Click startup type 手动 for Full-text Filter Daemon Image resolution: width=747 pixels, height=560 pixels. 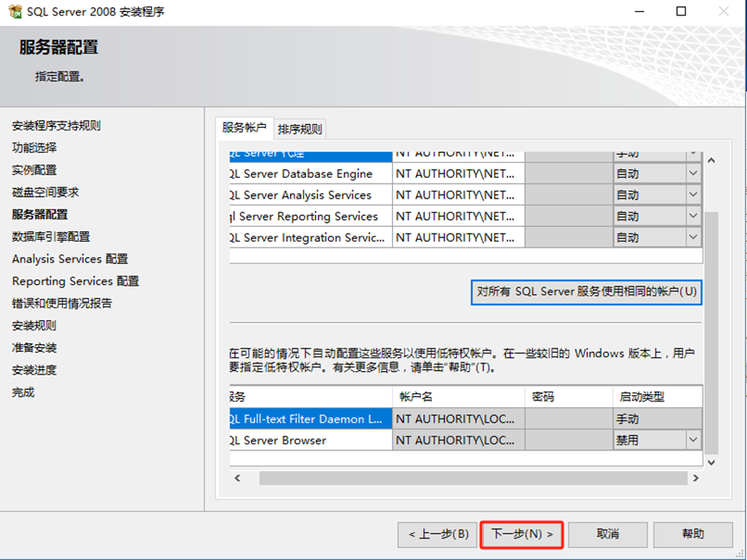tap(657, 419)
